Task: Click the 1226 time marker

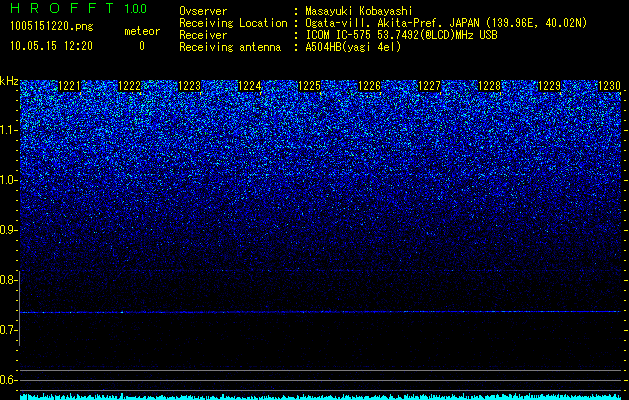Action: 369,86
